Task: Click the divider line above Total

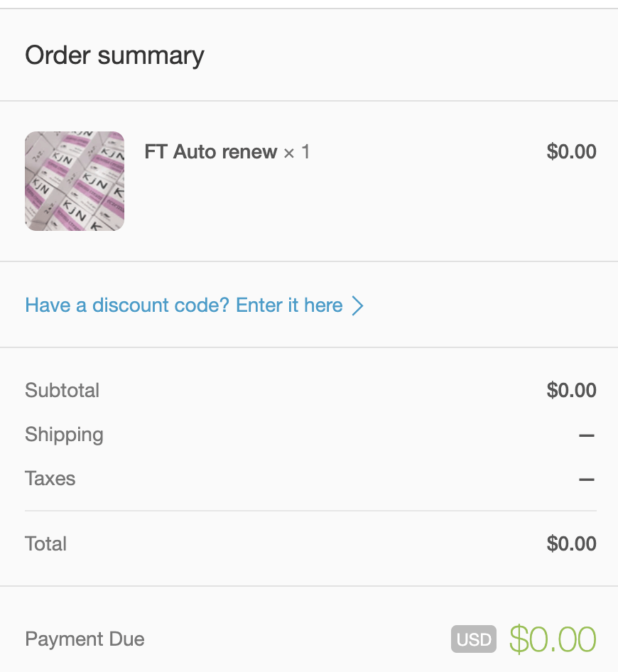Action: click(x=310, y=511)
